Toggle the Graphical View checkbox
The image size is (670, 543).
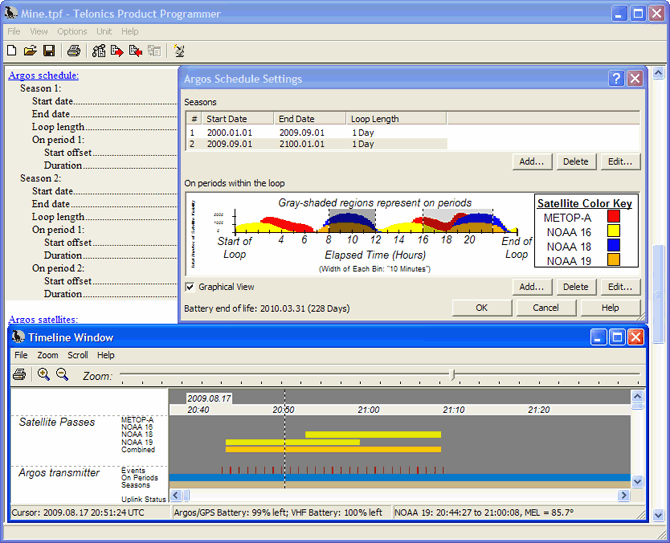point(190,287)
